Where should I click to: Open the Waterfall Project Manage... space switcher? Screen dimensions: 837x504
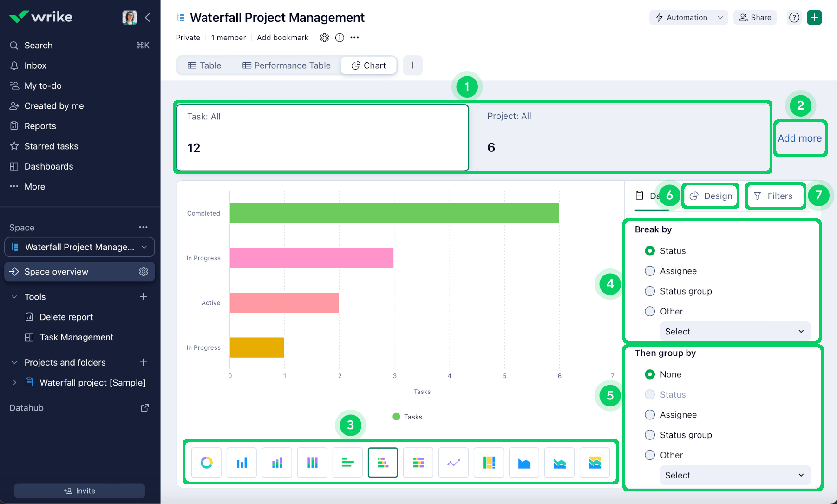click(x=79, y=247)
